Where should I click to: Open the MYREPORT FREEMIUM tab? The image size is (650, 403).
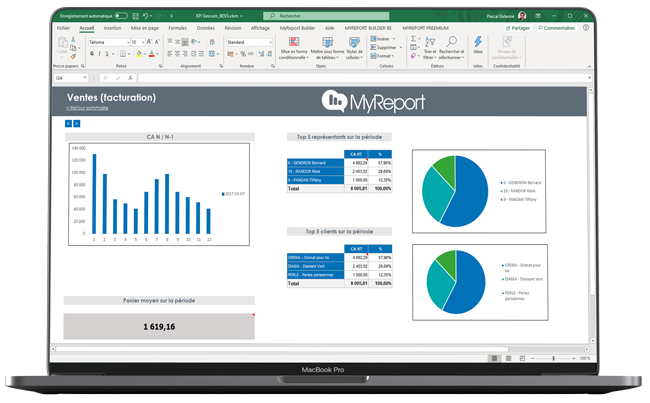tap(425, 28)
